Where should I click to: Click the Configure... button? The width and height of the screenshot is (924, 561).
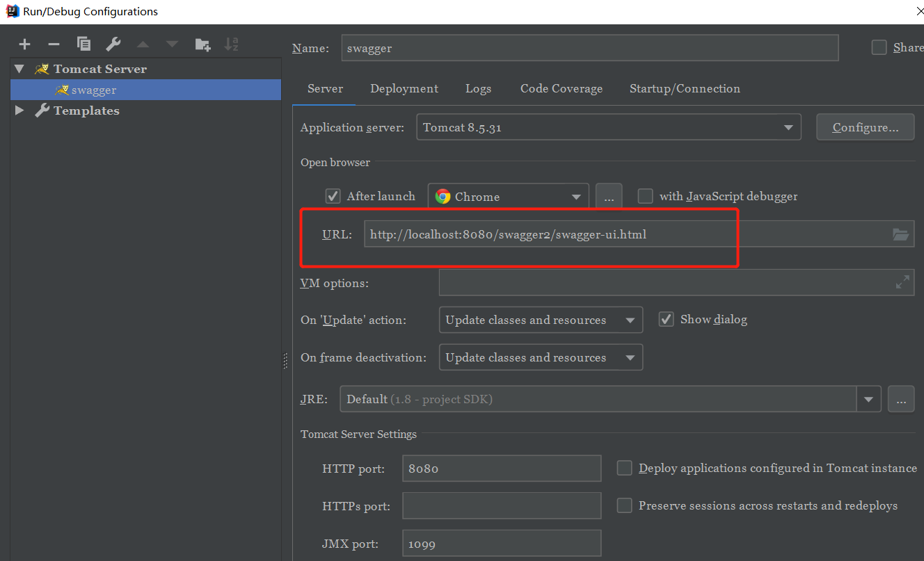865,127
